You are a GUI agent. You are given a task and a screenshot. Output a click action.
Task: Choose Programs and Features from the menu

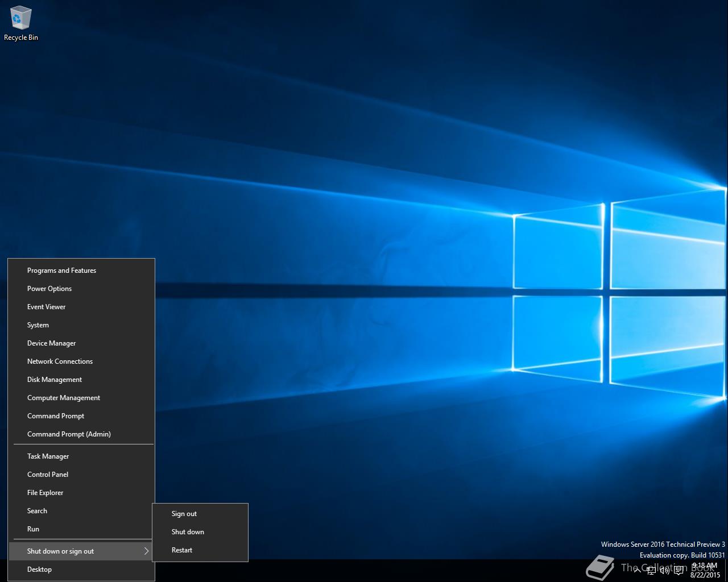[x=81, y=271]
